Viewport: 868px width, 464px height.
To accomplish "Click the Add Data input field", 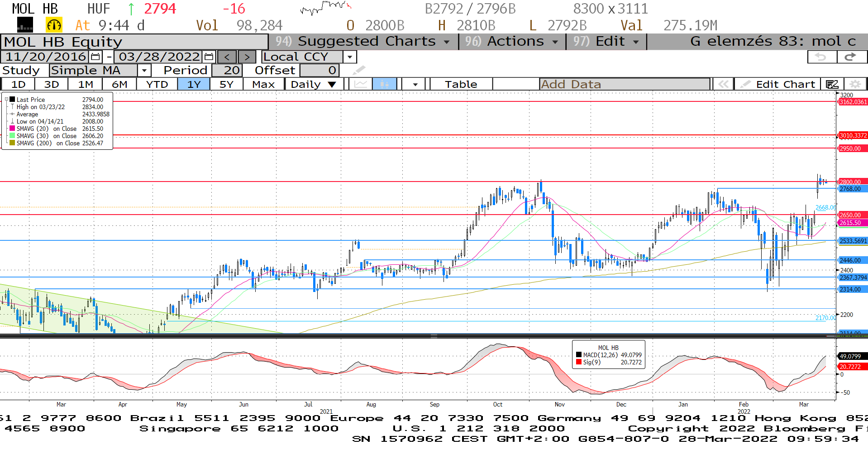I will point(625,84).
